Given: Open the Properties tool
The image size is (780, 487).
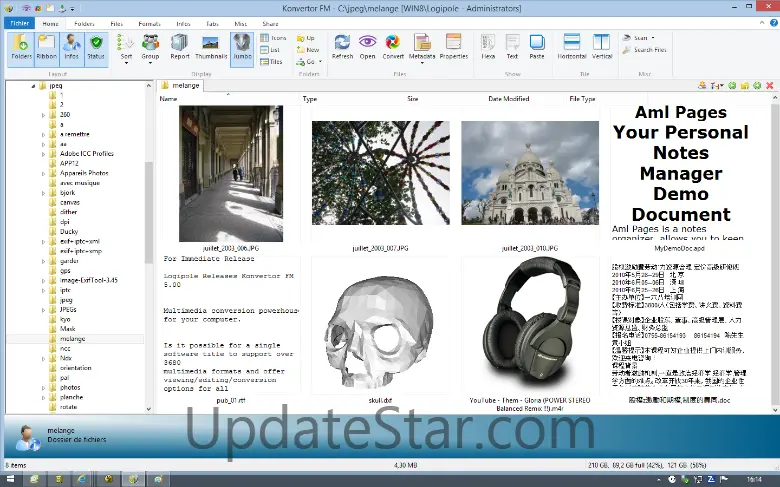Looking at the screenshot, I should [x=453, y=46].
